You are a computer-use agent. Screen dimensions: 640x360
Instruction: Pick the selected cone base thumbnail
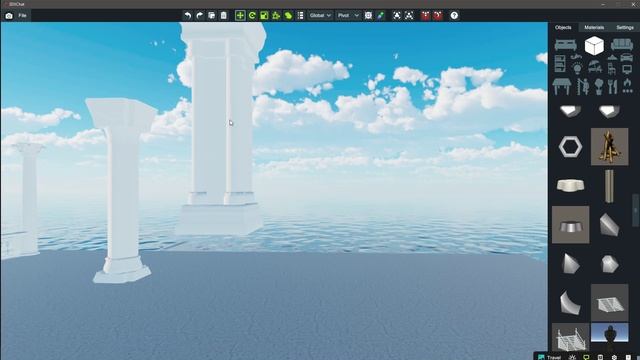pyautogui.click(x=570, y=224)
